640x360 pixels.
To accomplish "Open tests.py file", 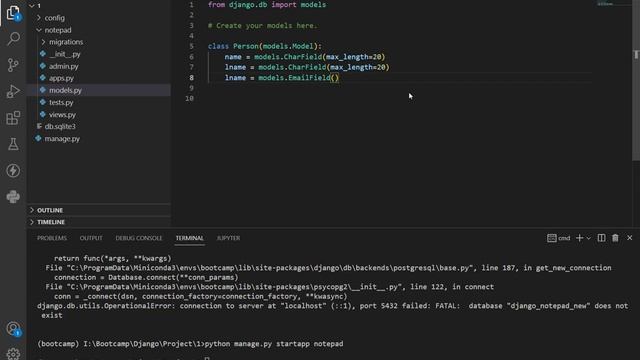I will 99,102.
